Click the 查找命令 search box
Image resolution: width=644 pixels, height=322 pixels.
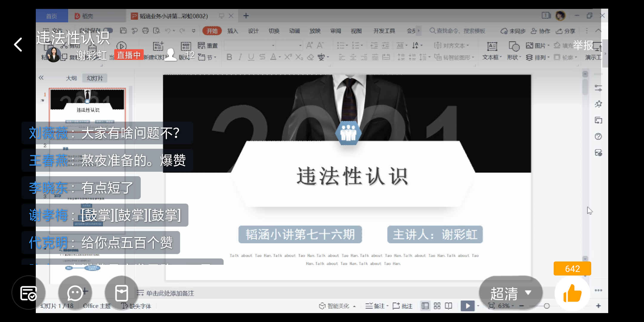click(x=457, y=31)
